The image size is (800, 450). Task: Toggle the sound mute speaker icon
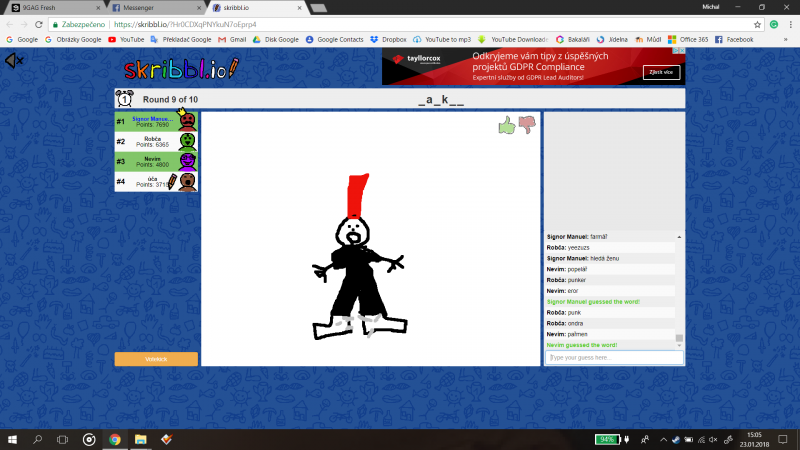click(x=14, y=62)
